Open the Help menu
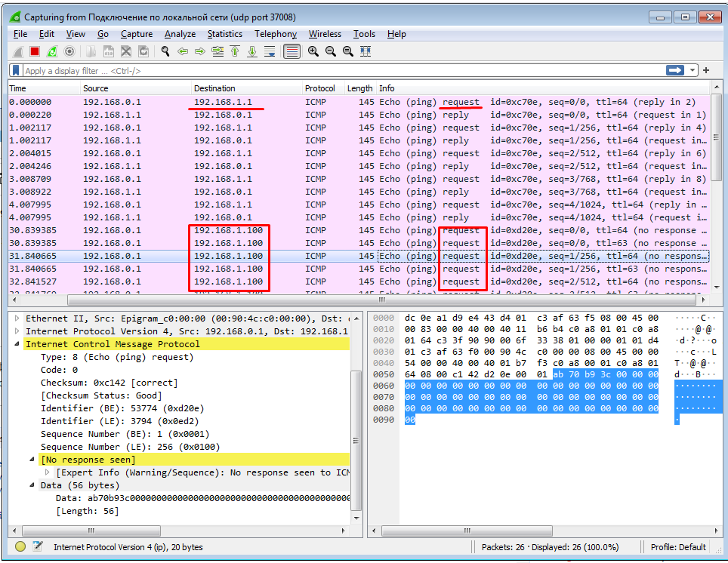The width and height of the screenshot is (728, 563). click(396, 34)
